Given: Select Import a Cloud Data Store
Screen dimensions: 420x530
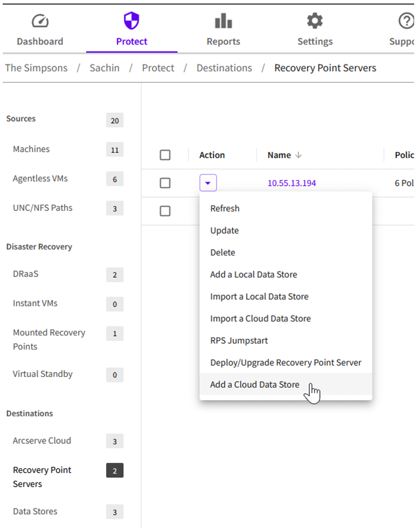Looking at the screenshot, I should [x=286, y=318].
